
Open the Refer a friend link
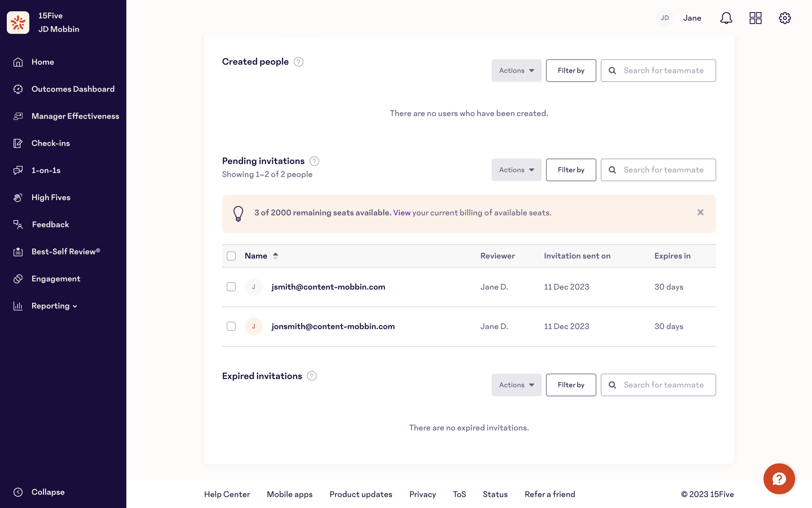[550, 494]
